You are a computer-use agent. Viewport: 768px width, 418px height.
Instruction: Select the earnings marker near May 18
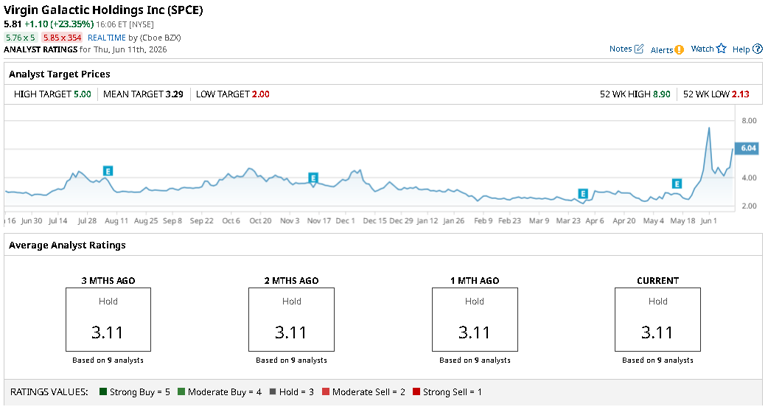(x=677, y=184)
